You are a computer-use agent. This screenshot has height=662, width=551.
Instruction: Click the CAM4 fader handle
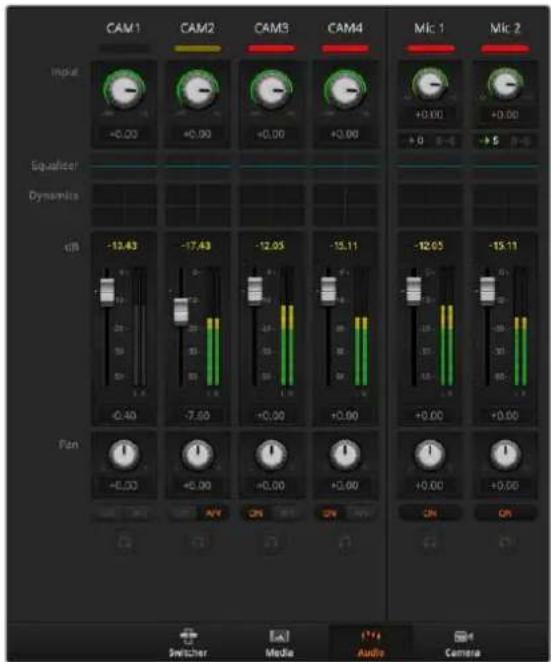tap(328, 290)
